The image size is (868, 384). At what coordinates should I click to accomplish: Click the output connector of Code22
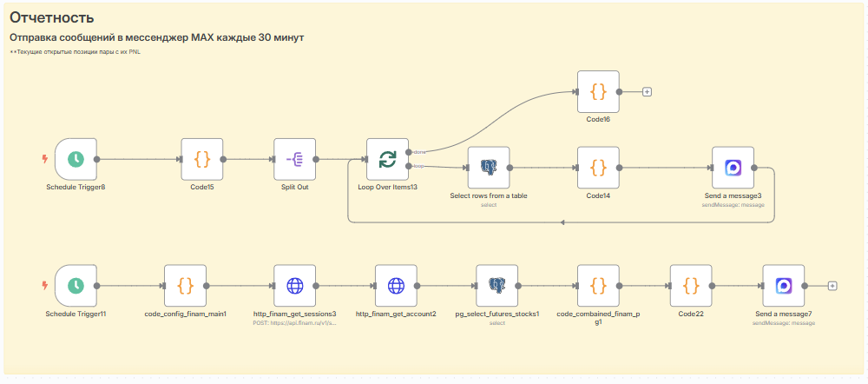(x=712, y=285)
